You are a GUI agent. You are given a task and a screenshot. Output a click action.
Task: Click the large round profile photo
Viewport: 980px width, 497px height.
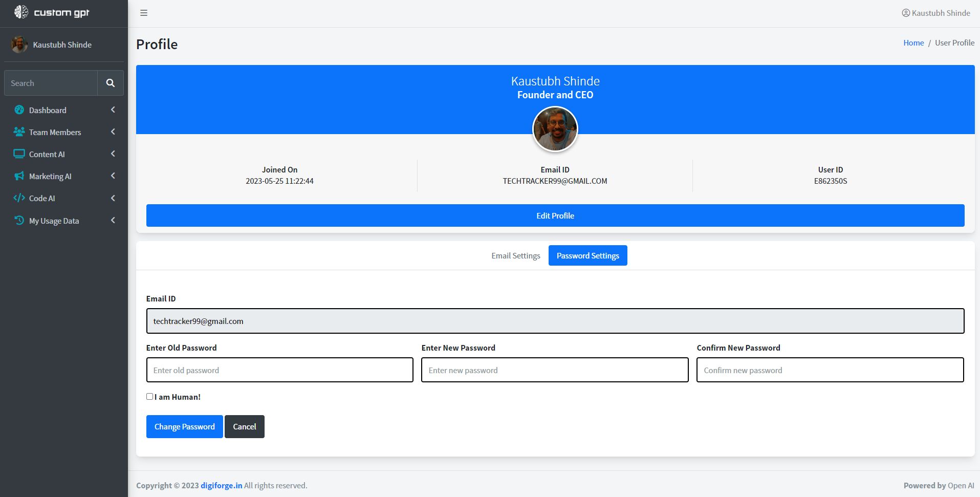point(555,129)
